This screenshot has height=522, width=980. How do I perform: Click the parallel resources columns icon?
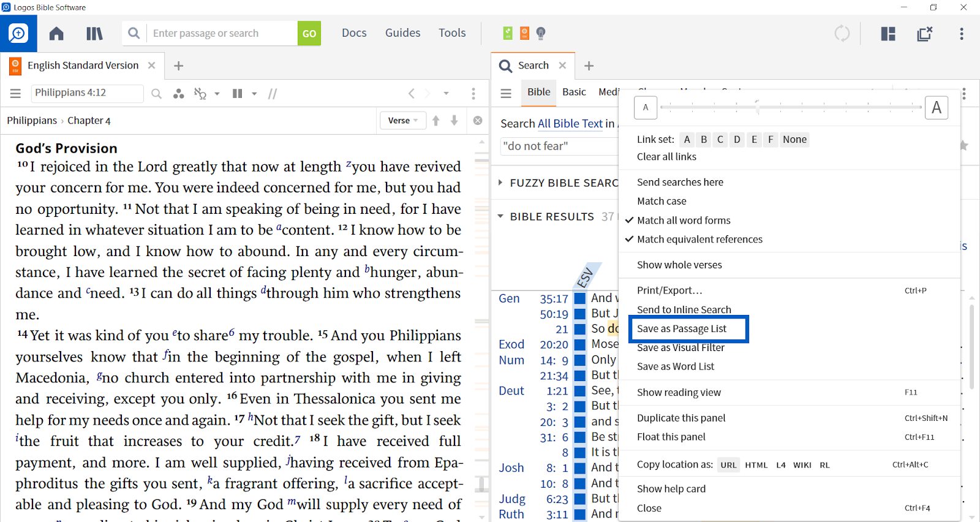[238, 94]
